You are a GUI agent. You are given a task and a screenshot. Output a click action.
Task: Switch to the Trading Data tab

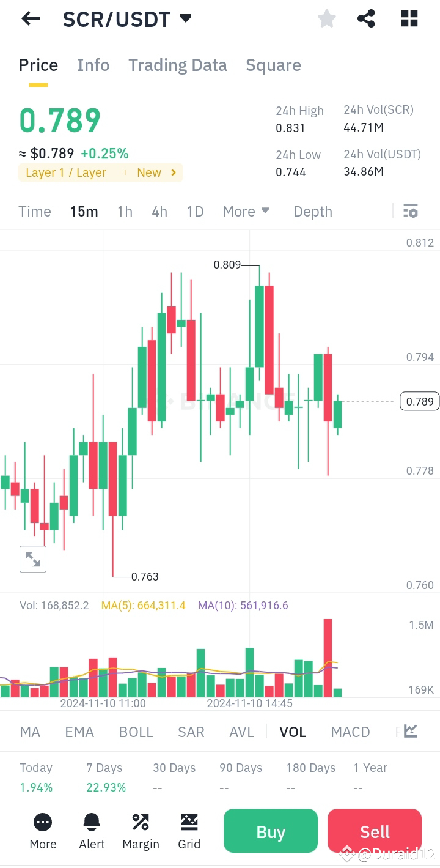tap(177, 65)
